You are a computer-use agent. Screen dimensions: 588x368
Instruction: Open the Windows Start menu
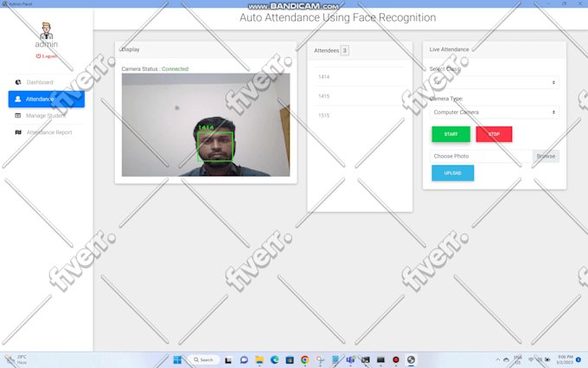(177, 359)
